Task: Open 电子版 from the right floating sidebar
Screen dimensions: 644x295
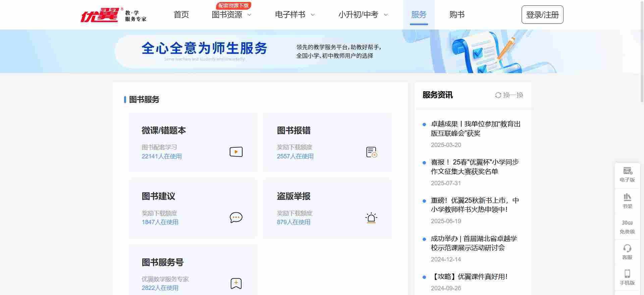Action: coord(627,175)
